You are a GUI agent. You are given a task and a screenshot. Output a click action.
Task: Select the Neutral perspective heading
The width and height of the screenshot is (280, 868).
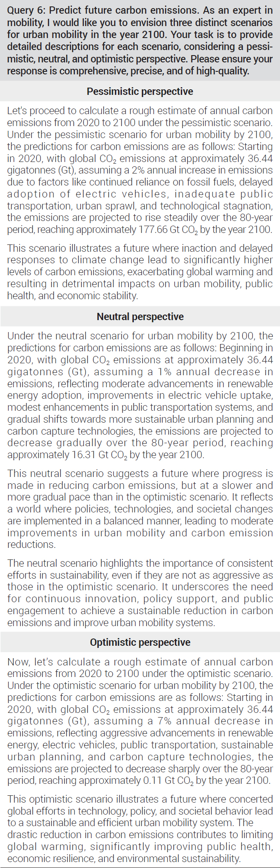[x=140, y=317]
